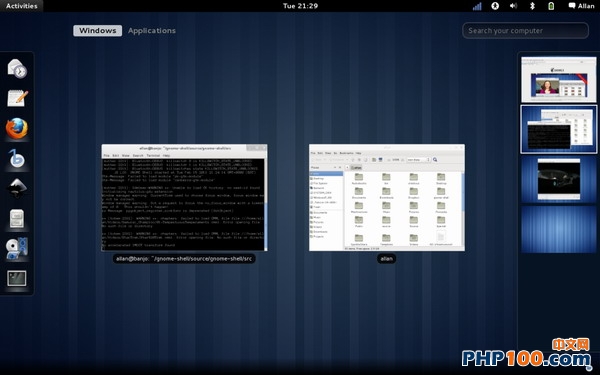
Task: Launch the CD and speaker multimedia icon
Action: click(17, 248)
